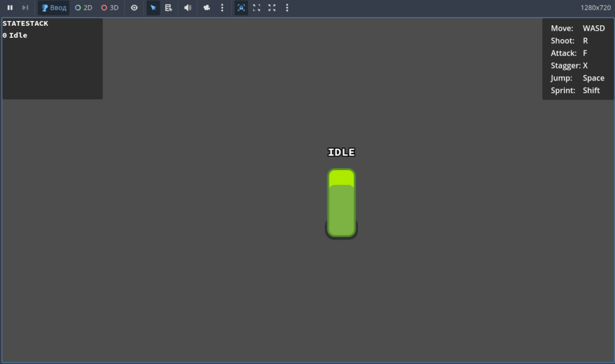Image resolution: width=615 pixels, height=364 pixels.
Task: Click the 'Attack:' controls label
Action: (563, 53)
